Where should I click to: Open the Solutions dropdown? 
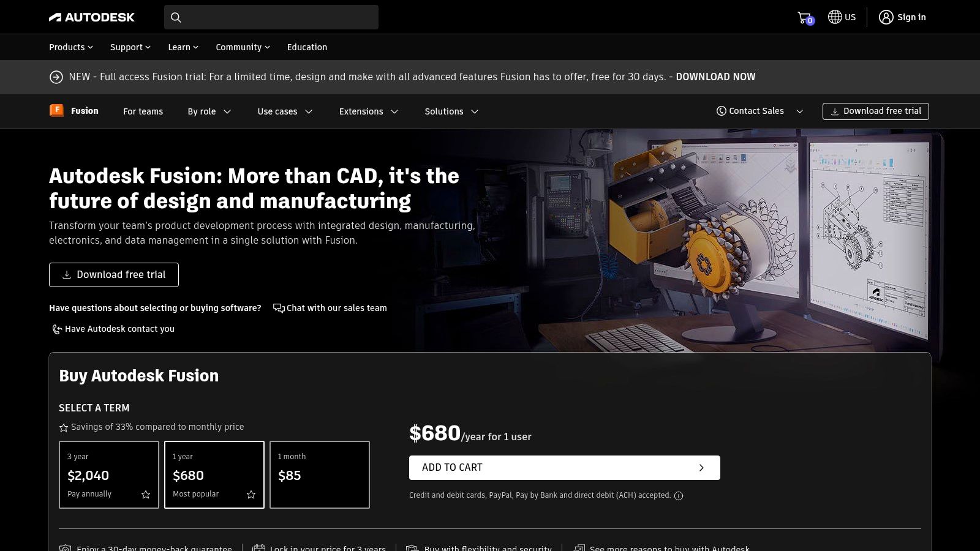pyautogui.click(x=451, y=111)
